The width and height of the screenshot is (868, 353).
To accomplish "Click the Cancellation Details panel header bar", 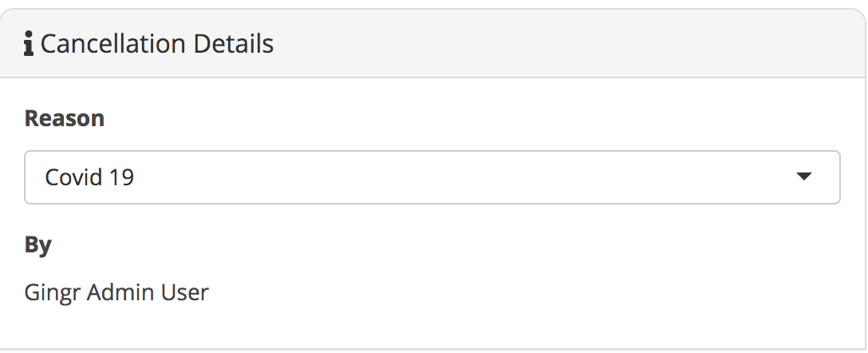I will [432, 44].
